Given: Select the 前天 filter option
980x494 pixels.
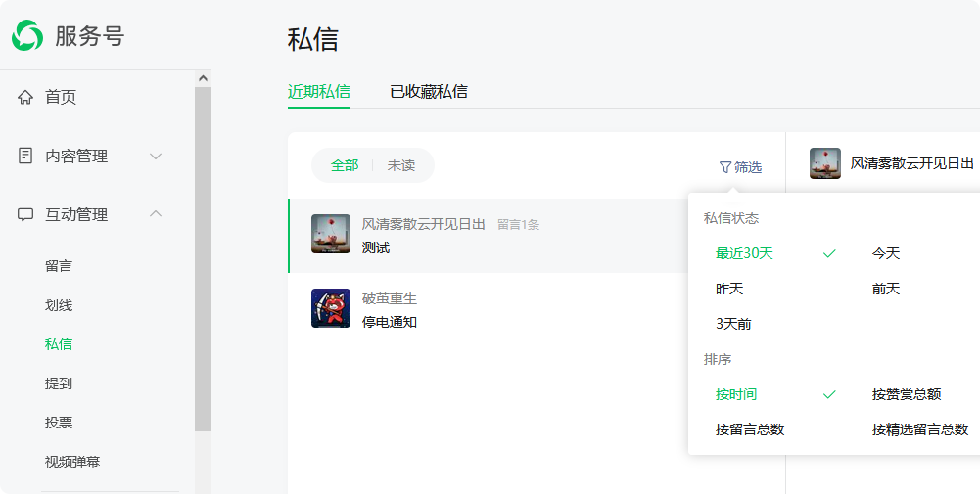Looking at the screenshot, I should (886, 290).
